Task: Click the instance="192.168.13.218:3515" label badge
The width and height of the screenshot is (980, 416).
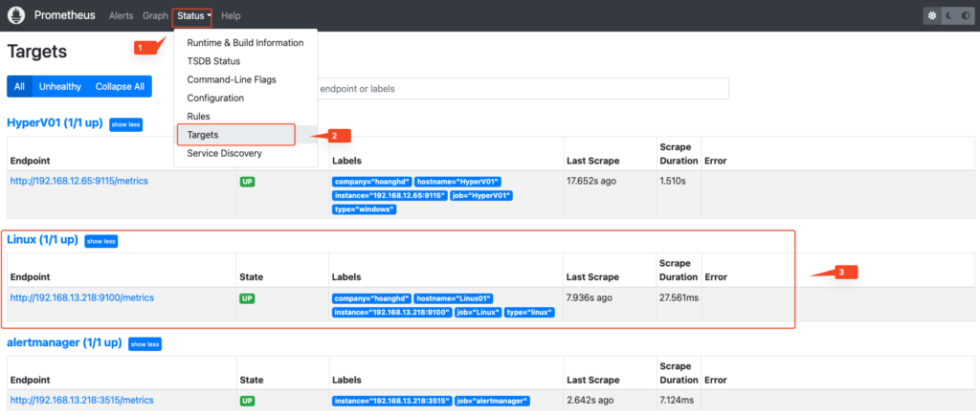Action: (x=391, y=401)
